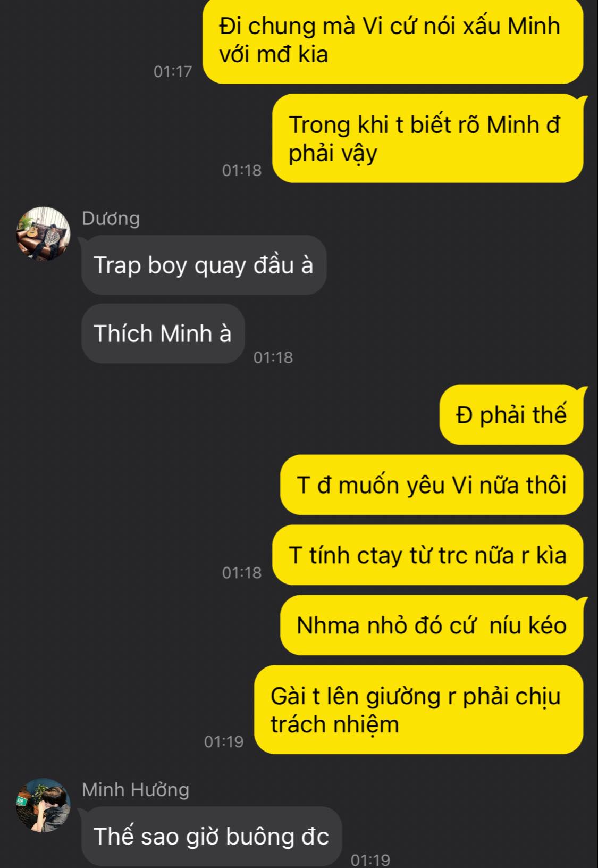
Task: Tap message "Nhma nhỏ đó cứ níu kéo"
Action: coord(432,625)
